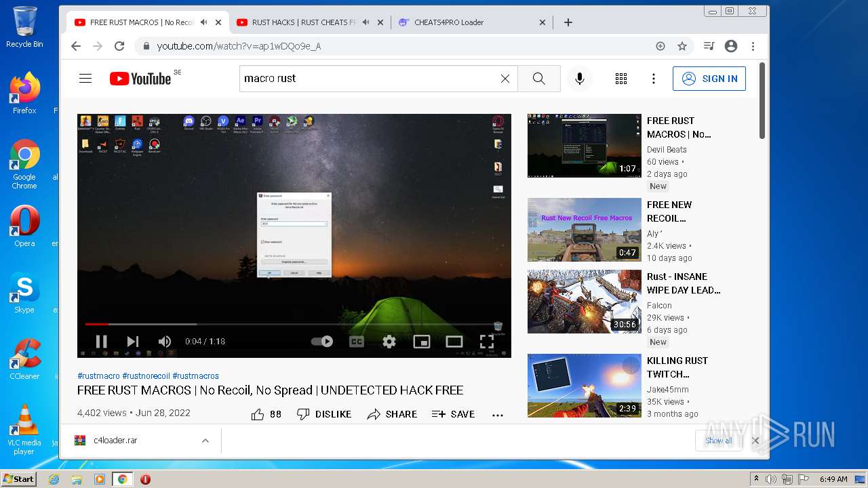Go forward in the browser

pos(98,46)
